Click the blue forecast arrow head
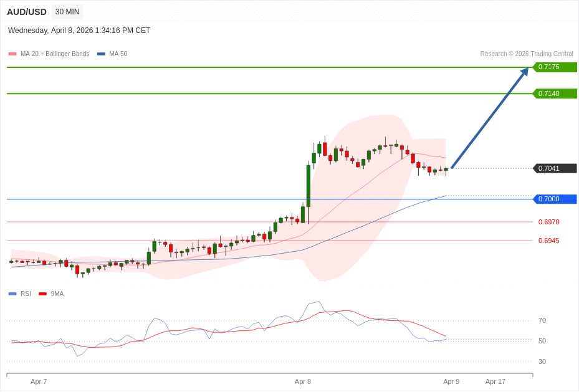579x392 pixels. (525, 72)
